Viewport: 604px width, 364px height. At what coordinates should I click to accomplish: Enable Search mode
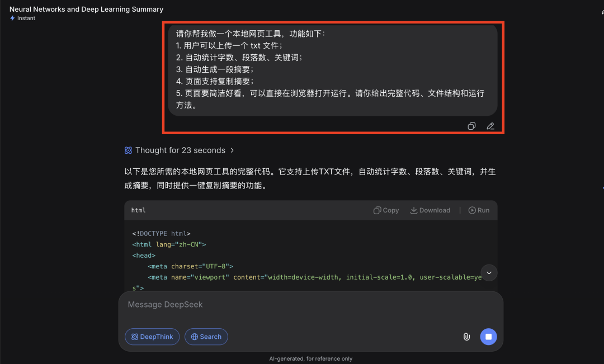pos(206,337)
